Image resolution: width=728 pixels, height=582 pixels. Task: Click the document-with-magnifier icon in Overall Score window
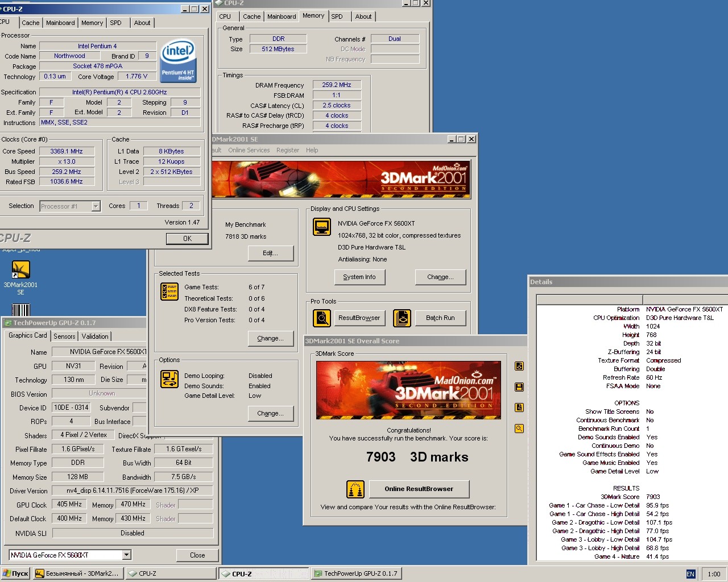click(519, 408)
